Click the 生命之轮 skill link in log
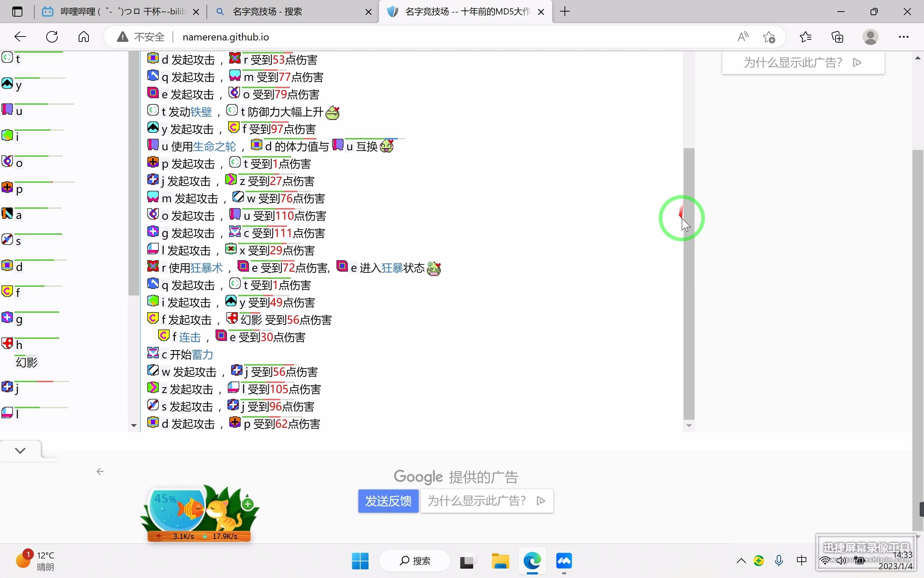The image size is (924, 578). (214, 146)
